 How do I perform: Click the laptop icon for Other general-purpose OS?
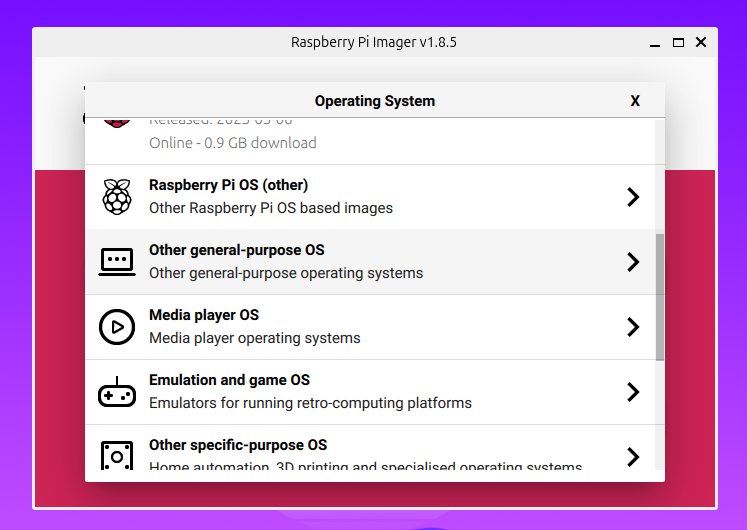coord(117,262)
